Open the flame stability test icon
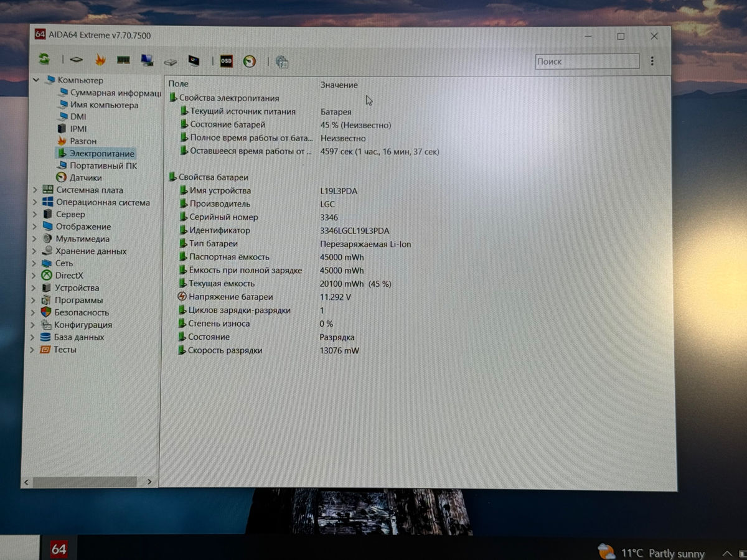 click(100, 60)
